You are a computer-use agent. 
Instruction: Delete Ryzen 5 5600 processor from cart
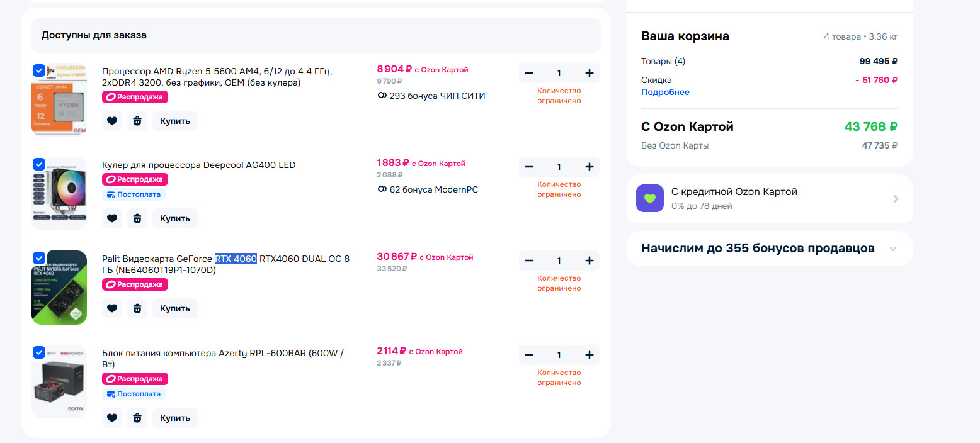point(137,121)
